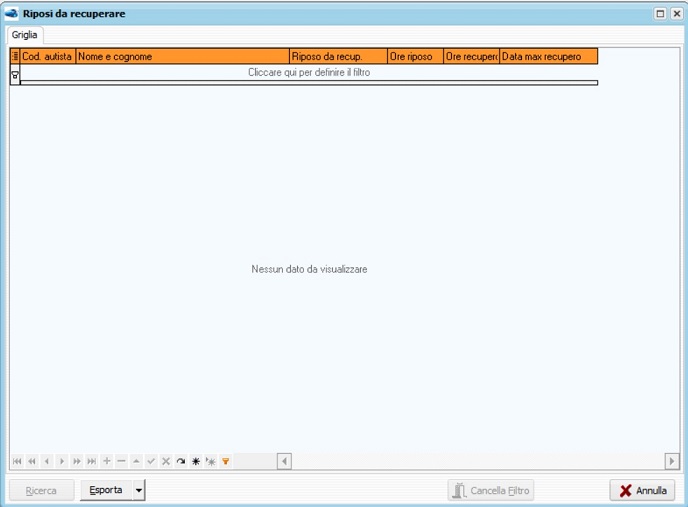The image size is (688, 507).
Task: Delete record with the minus icon
Action: coord(122,461)
